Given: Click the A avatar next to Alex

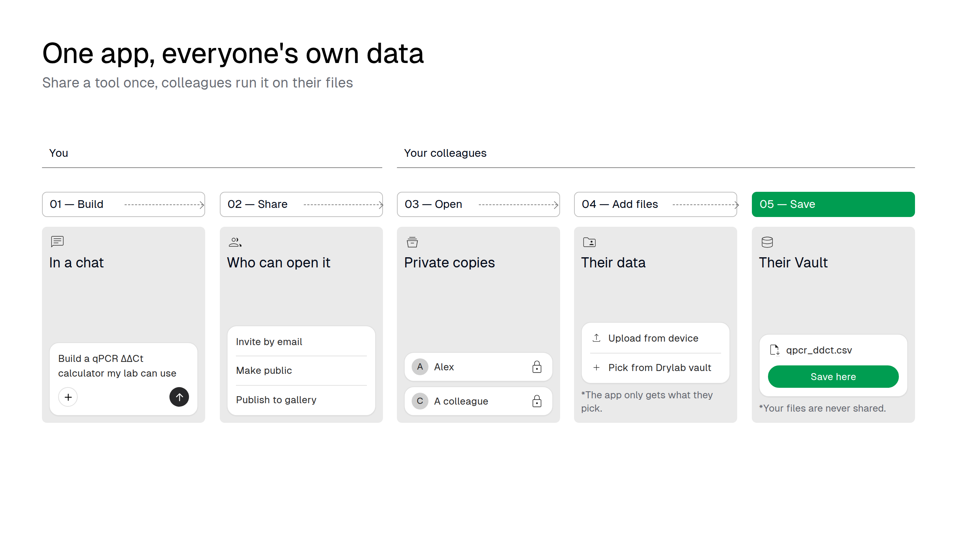Looking at the screenshot, I should 420,367.
